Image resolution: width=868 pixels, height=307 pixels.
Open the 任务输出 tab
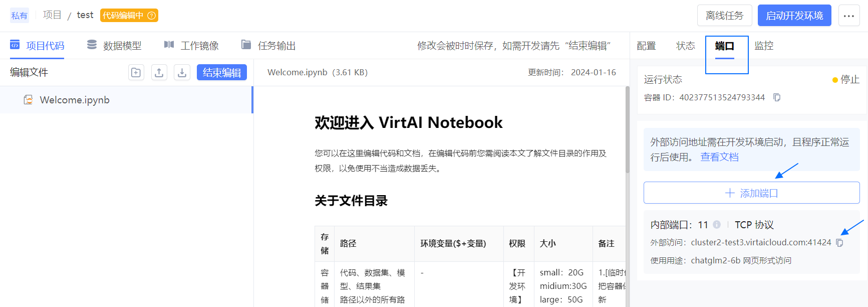tap(268, 46)
